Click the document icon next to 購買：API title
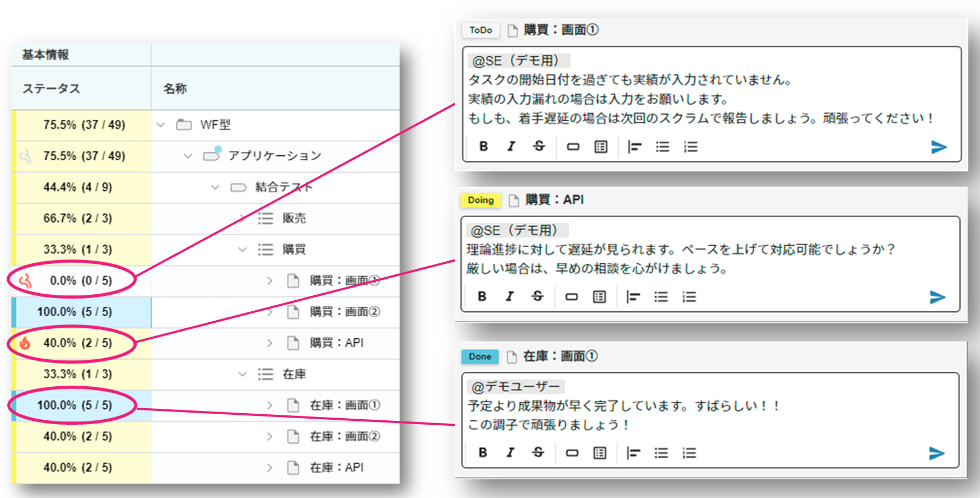The height and width of the screenshot is (498, 980). 514,199
